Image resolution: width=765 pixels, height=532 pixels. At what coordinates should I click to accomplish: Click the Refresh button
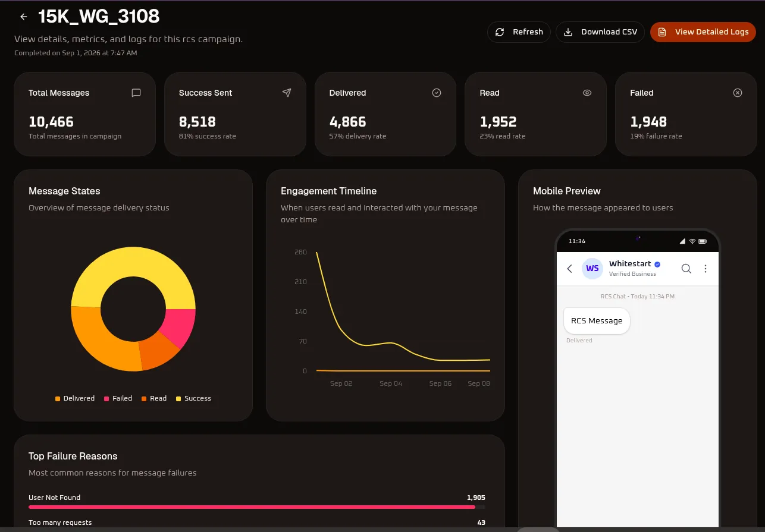point(519,32)
